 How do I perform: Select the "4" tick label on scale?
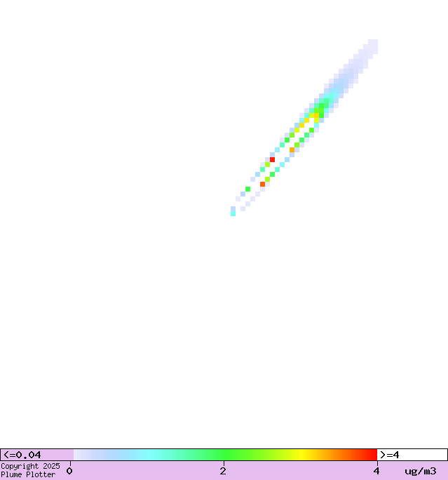(376, 471)
